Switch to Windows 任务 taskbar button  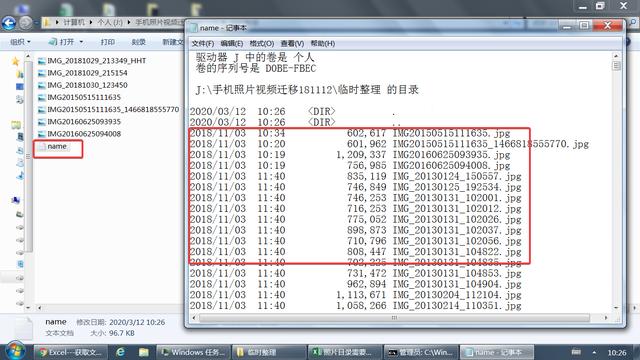click(193, 352)
